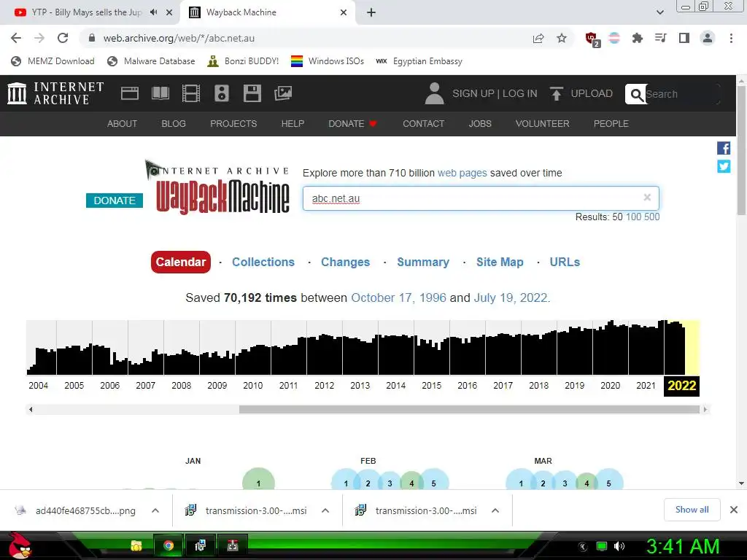The height and width of the screenshot is (560, 747).
Task: Reload the current page
Action: [63, 38]
